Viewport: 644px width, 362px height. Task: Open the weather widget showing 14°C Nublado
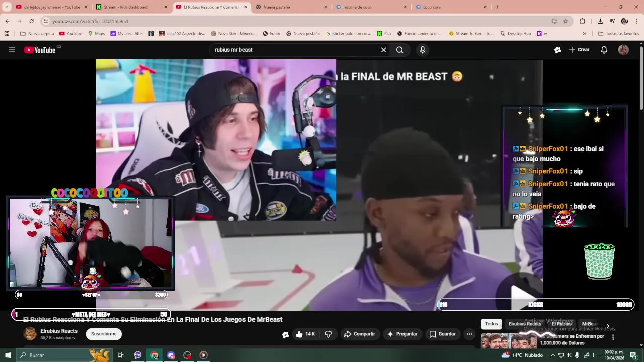(523, 355)
